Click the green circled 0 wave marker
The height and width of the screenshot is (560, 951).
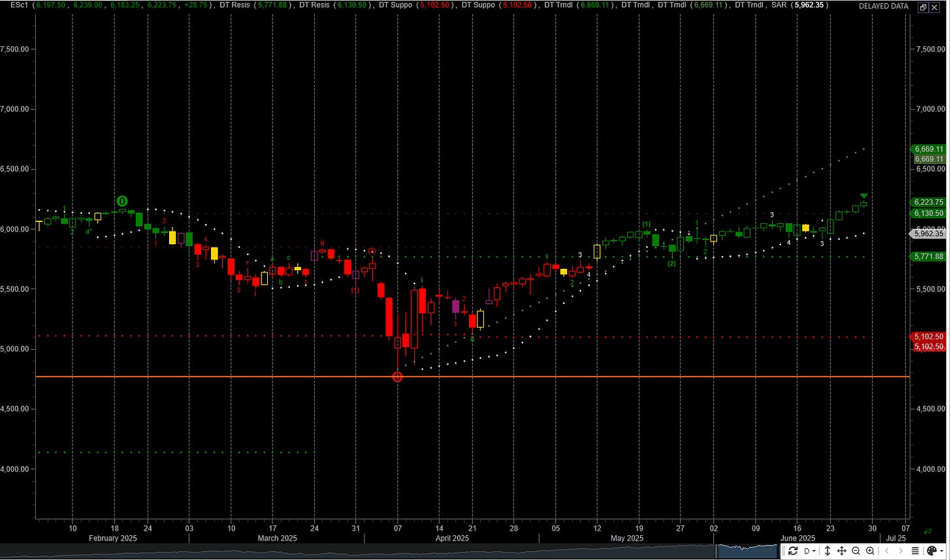coord(122,201)
